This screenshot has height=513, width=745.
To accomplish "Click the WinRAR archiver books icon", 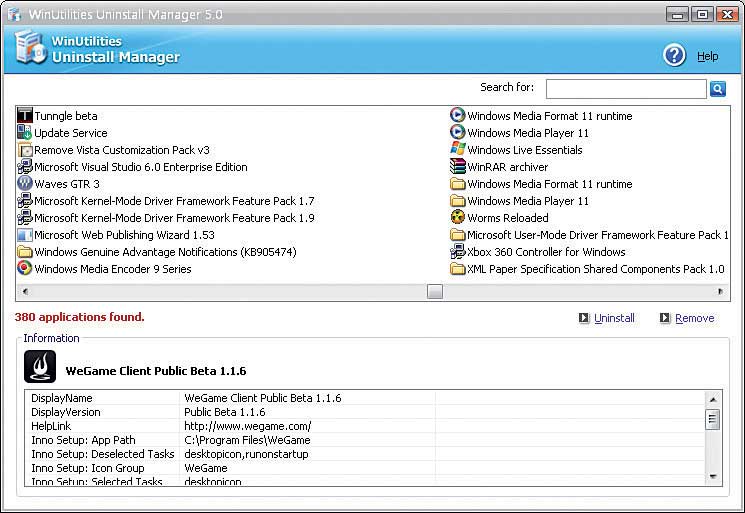I will tap(458, 167).
